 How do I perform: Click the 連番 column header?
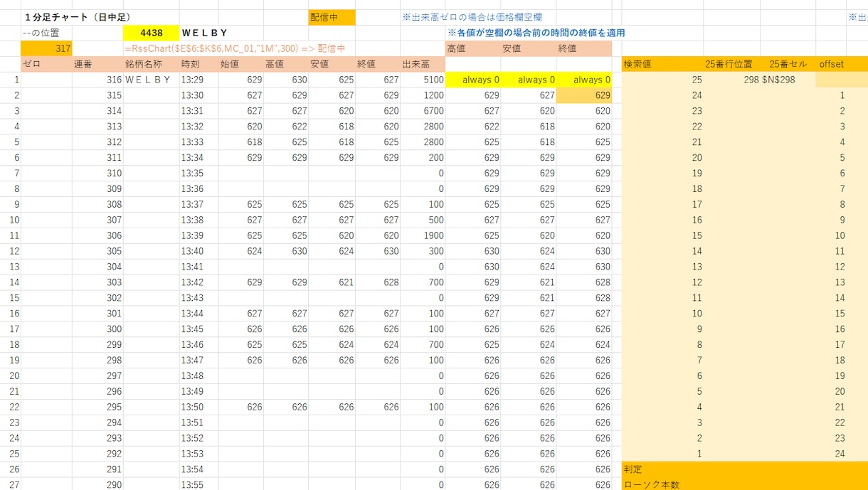click(97, 64)
